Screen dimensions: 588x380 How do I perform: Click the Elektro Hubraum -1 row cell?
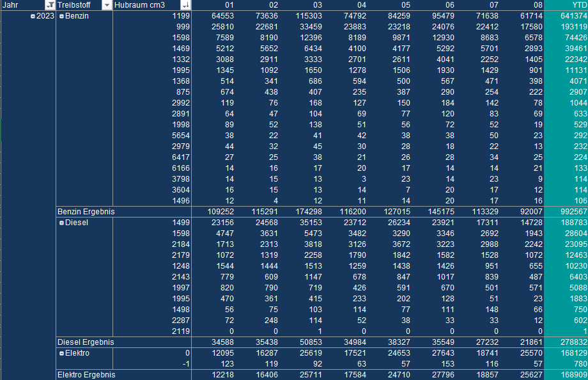pos(186,363)
